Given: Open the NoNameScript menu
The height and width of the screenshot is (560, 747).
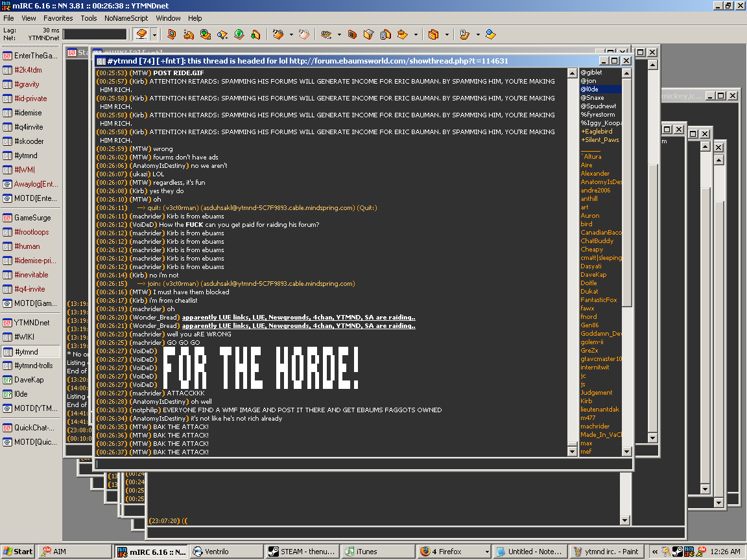Looking at the screenshot, I should 126,18.
